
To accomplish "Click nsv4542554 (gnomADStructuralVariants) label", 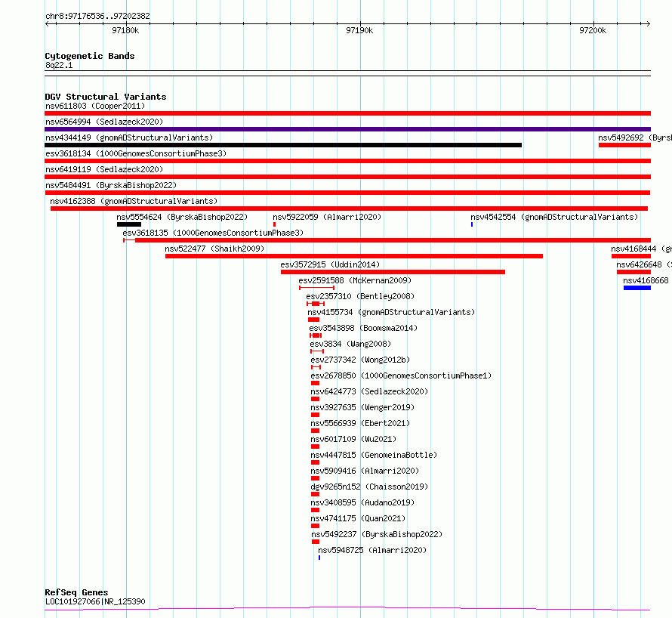I will 554,217.
